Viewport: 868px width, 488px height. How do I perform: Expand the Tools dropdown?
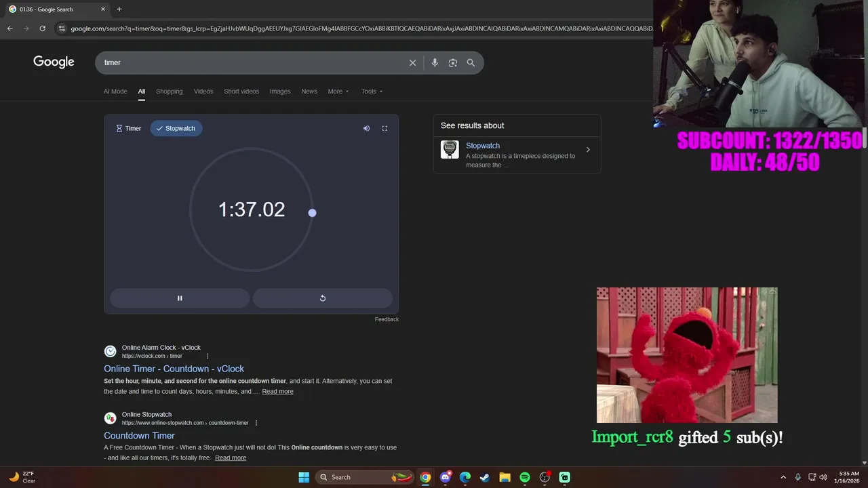point(372,91)
